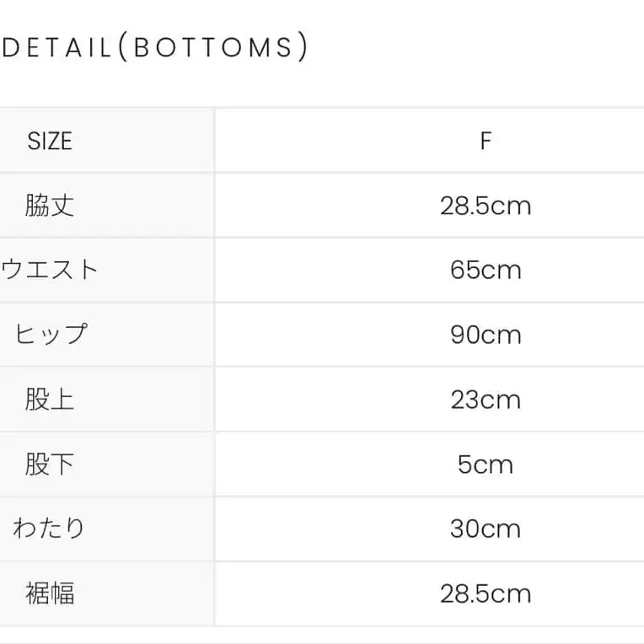This screenshot has height=644, width=644.
Task: Click the 28.5cm value for 脇丈
Action: 486,206
